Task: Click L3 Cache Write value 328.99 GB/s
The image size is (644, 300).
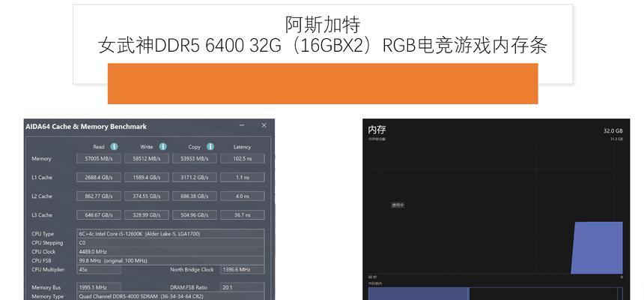Action: click(x=147, y=214)
